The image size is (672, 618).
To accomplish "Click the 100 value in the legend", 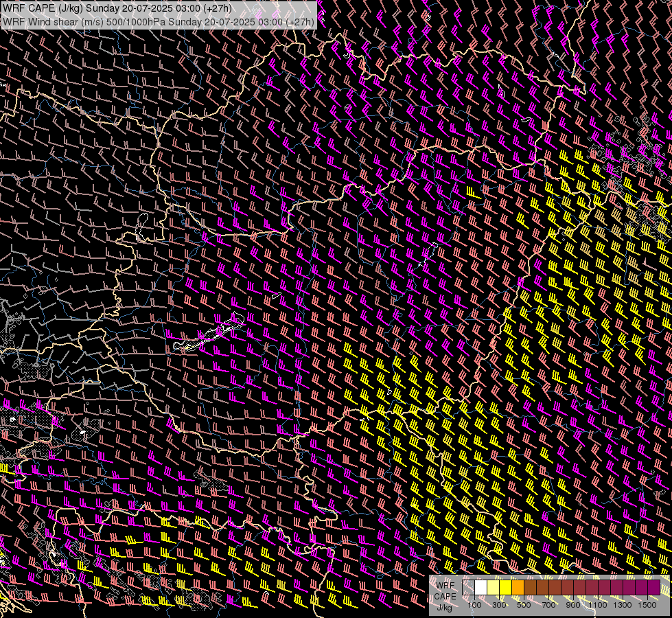I will click(x=474, y=605).
